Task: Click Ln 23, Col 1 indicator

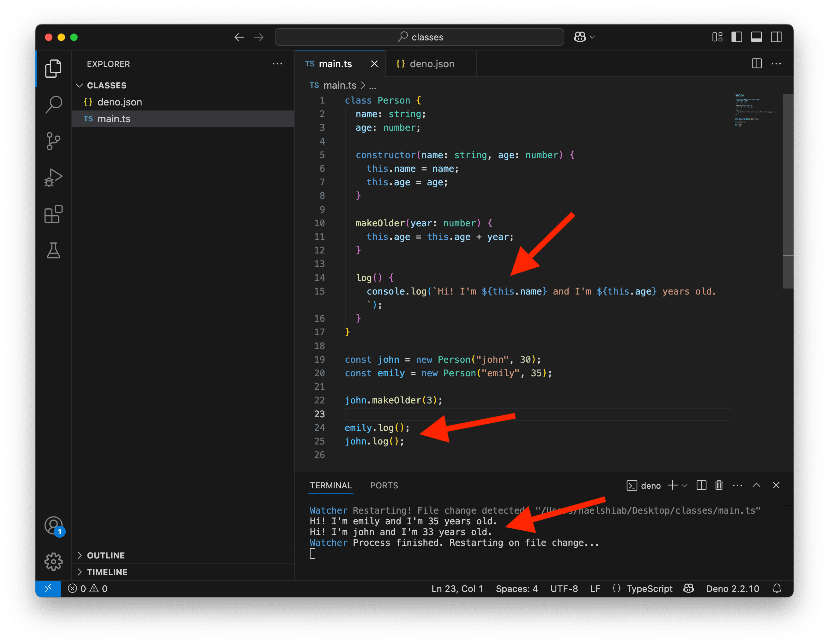Action: pos(457,589)
